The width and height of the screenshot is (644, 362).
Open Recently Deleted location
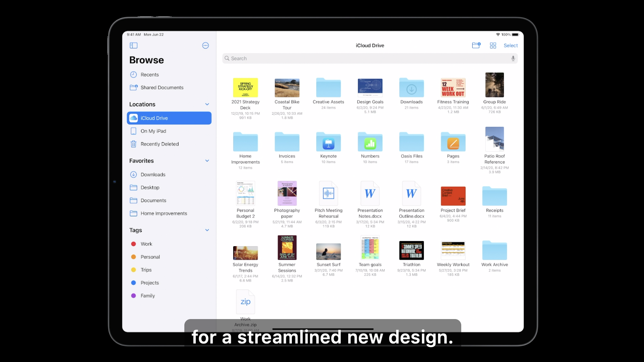pos(160,144)
